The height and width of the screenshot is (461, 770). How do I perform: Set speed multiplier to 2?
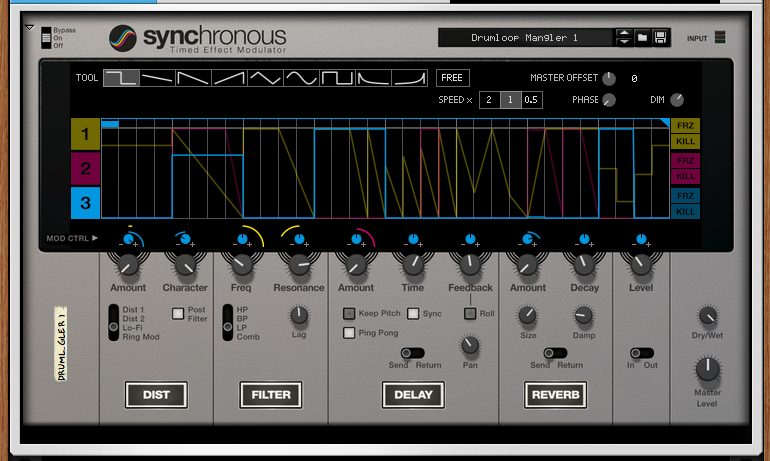click(489, 100)
